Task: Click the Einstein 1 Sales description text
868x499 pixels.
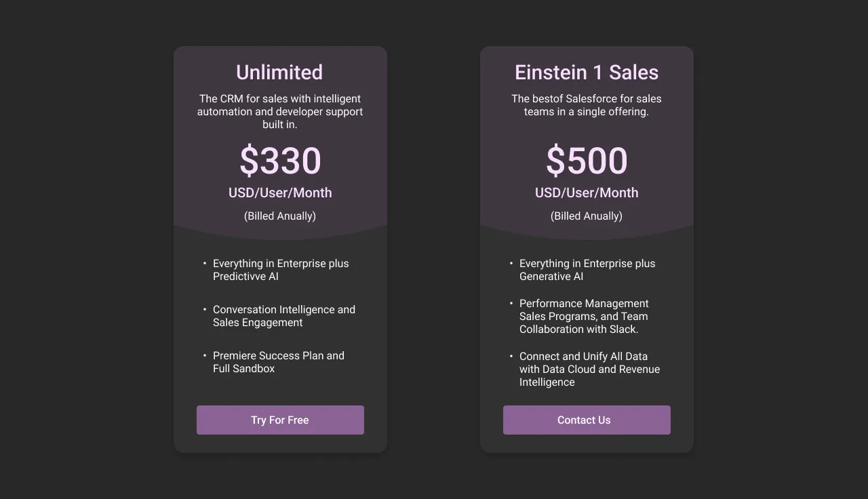Action: pyautogui.click(x=586, y=105)
